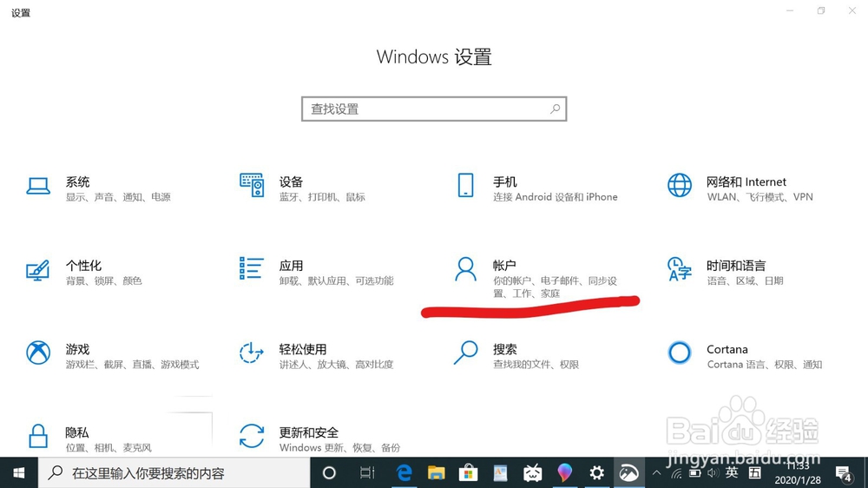This screenshot has width=868, height=488.
Task: Open the Paint 3D teardrop taskbar icon
Action: [565, 473]
